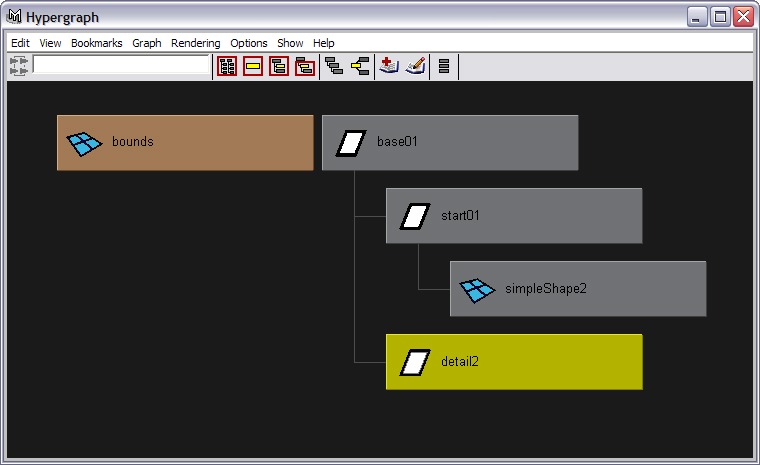
Task: Click the Frame Hierarchy toolbar icon
Action: click(x=279, y=66)
